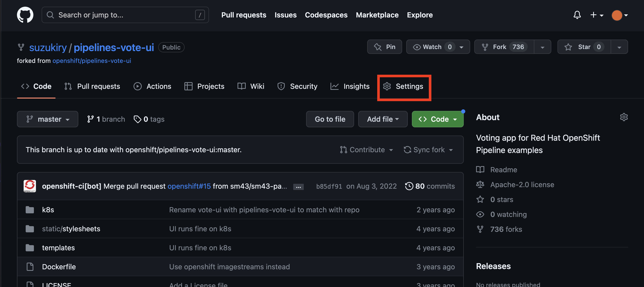Click the Public visibility badge
644x287 pixels.
[171, 47]
